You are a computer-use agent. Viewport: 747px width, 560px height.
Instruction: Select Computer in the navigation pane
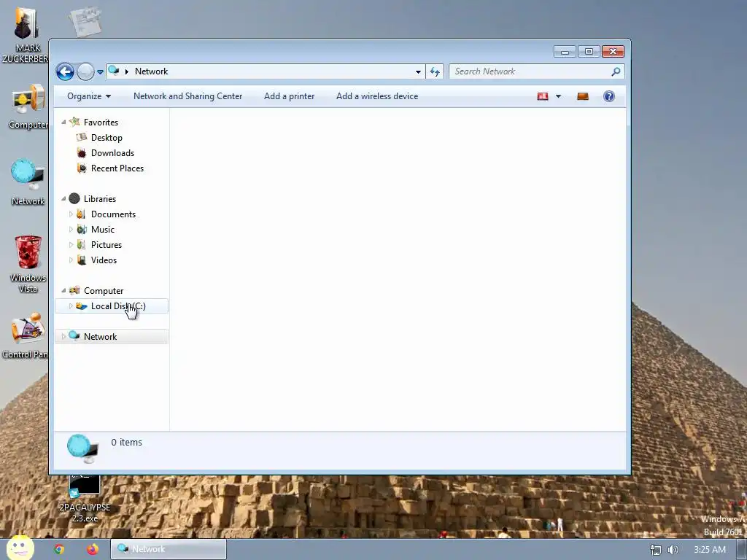click(104, 290)
